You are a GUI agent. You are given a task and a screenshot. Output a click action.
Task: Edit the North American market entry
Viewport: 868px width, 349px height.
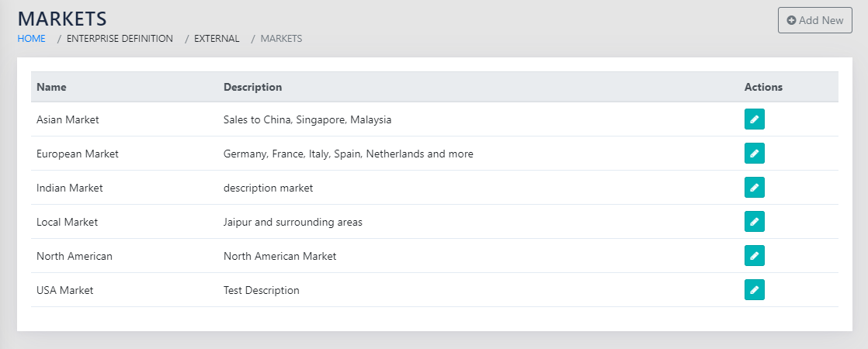pos(754,256)
